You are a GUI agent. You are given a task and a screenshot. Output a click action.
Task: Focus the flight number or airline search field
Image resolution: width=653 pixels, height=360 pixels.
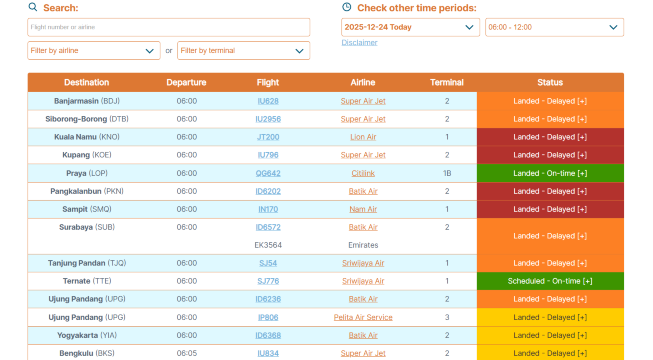point(169,27)
